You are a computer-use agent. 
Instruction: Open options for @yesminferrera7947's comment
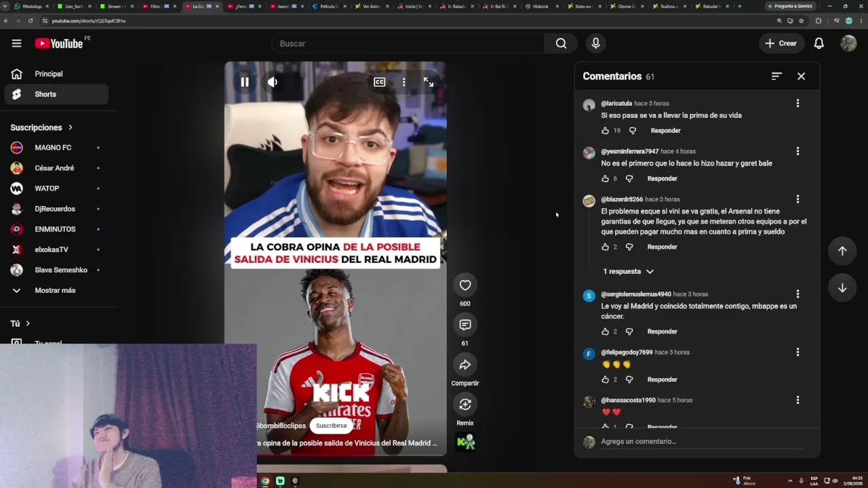point(797,151)
